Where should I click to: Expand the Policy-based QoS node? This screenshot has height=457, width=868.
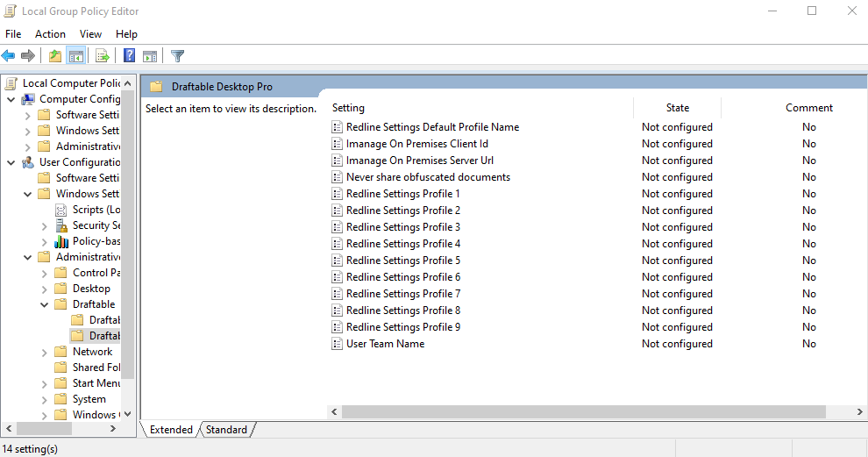pyautogui.click(x=45, y=241)
